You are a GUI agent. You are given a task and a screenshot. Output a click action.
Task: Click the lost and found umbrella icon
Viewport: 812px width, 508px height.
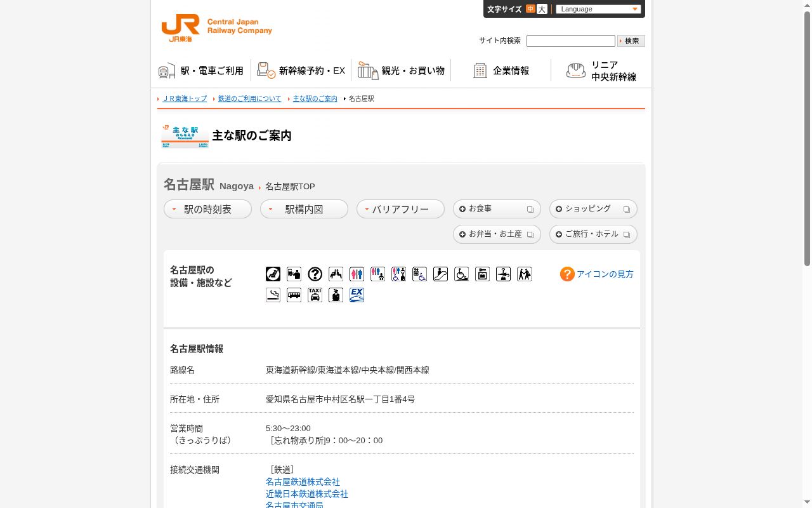503,274
